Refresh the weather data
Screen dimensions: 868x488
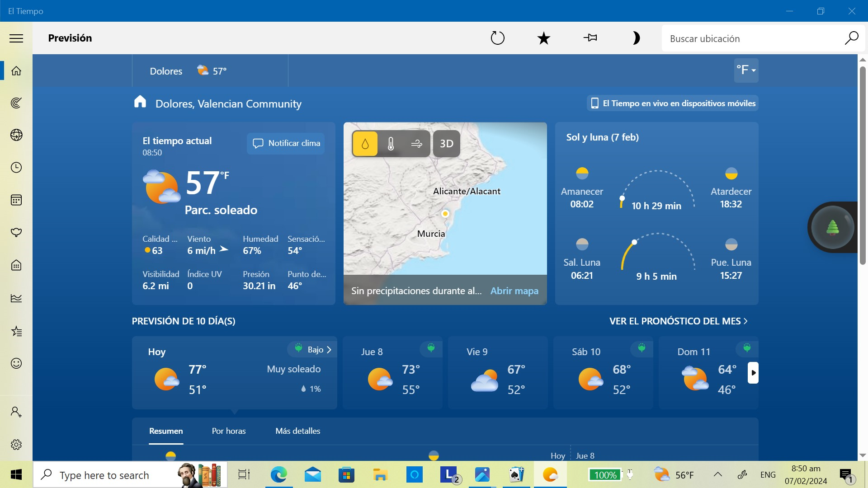click(x=497, y=38)
